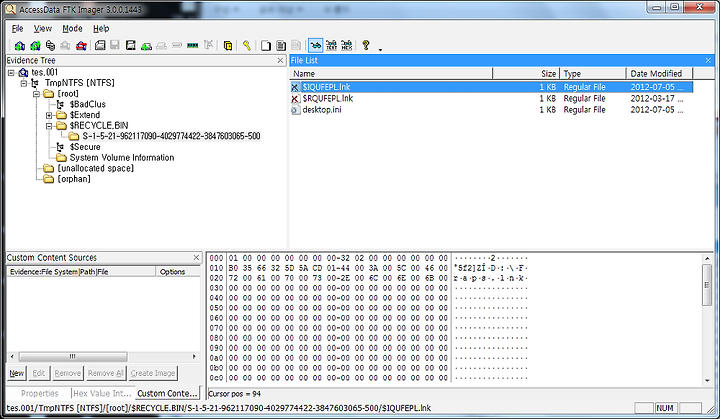Click the Add to Custom Content Image icon
The width and height of the screenshot is (720, 419).
tap(146, 45)
